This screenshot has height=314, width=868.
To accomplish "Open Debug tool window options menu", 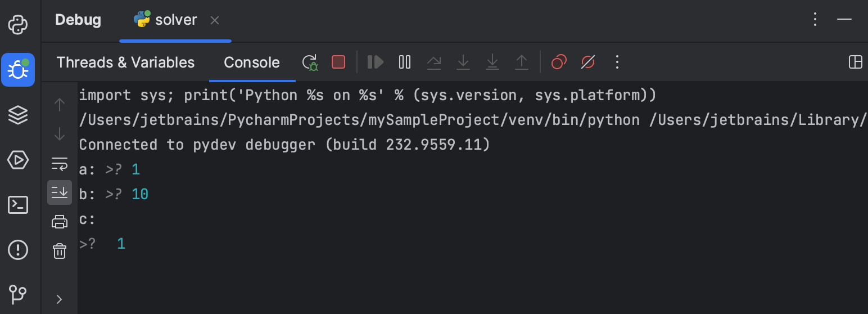I will 815,20.
